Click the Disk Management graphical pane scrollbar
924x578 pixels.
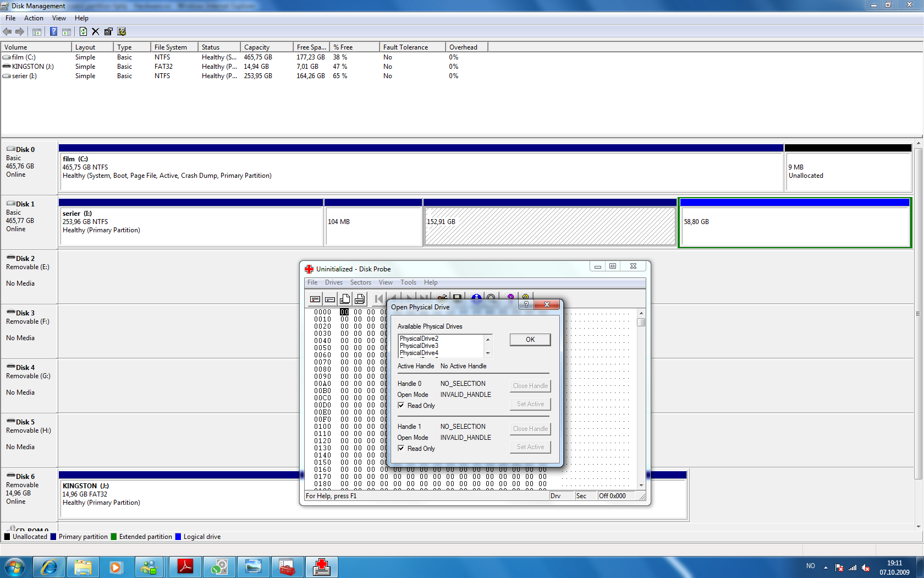pos(918,334)
